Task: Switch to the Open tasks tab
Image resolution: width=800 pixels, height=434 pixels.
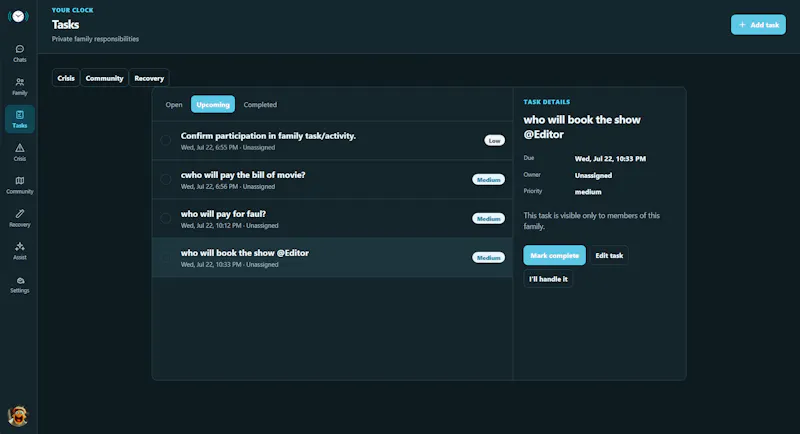Action: (x=173, y=104)
